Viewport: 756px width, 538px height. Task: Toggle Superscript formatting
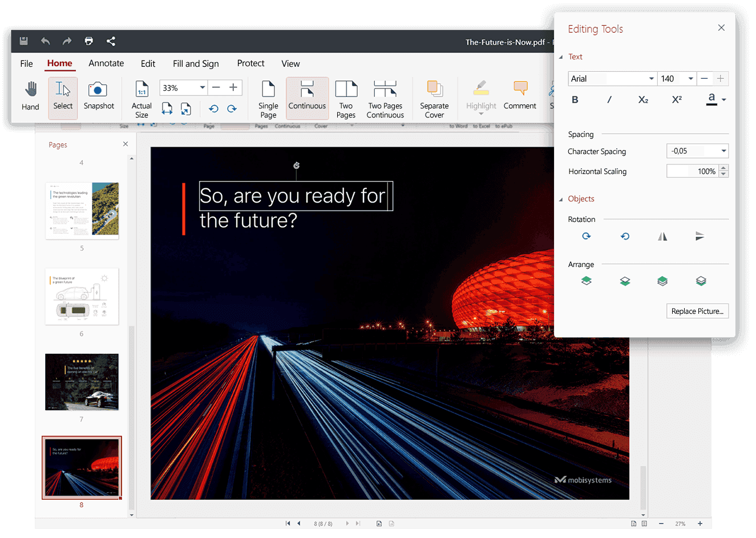(677, 99)
